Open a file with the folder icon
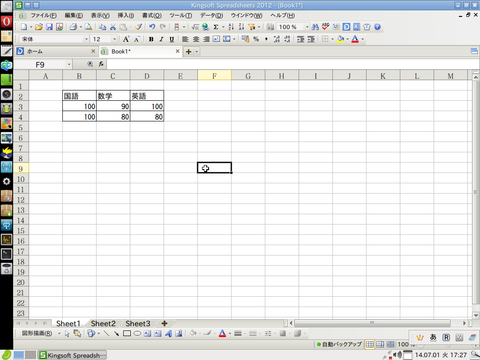Image resolution: width=480 pixels, height=360 pixels. [39, 27]
